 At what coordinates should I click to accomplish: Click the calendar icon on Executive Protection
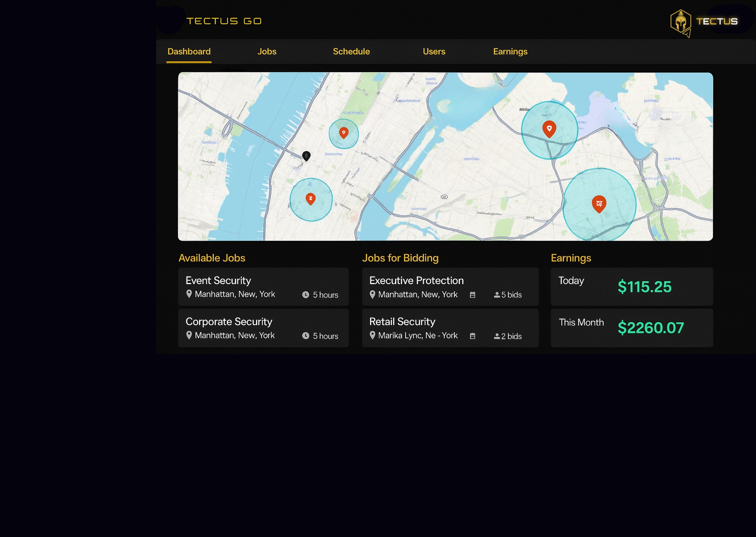tap(472, 295)
